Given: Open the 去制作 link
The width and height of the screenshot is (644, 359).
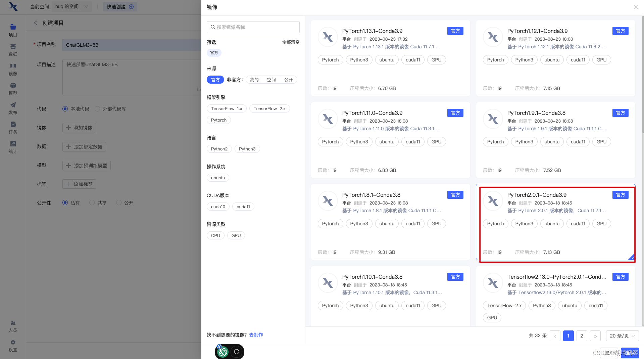Looking at the screenshot, I should pos(256,335).
